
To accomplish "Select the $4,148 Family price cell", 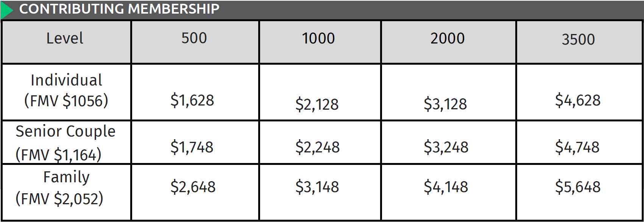I will click(446, 187).
